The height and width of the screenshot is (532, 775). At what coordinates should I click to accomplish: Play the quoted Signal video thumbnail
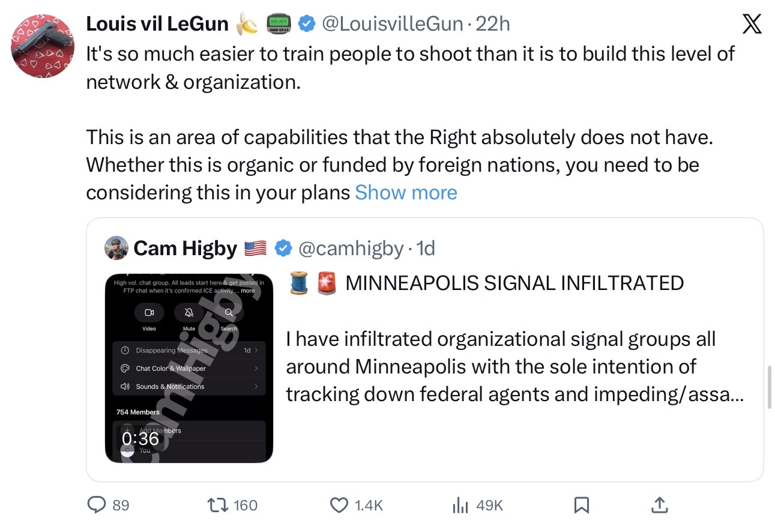point(188,368)
